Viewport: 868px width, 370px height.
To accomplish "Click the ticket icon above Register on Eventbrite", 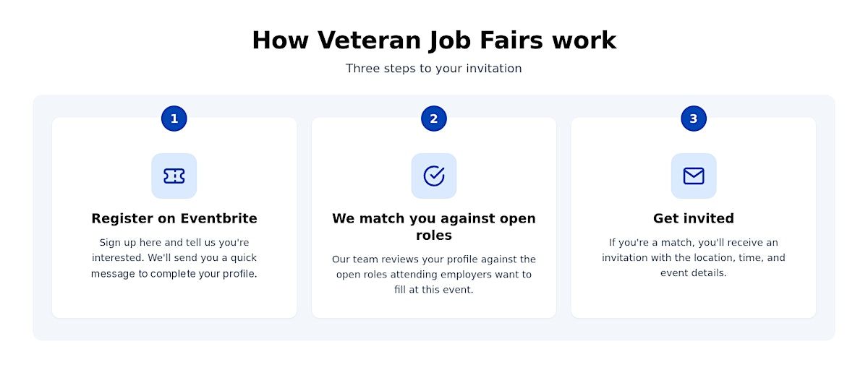I will tap(174, 176).
